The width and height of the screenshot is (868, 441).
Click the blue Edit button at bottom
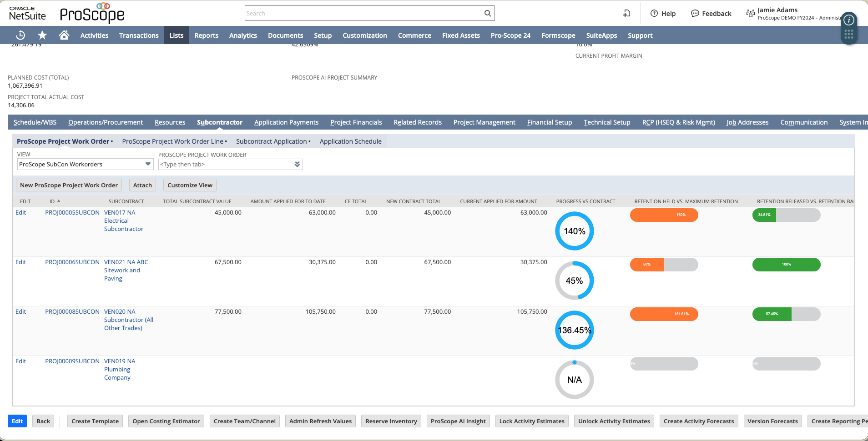[17, 421]
